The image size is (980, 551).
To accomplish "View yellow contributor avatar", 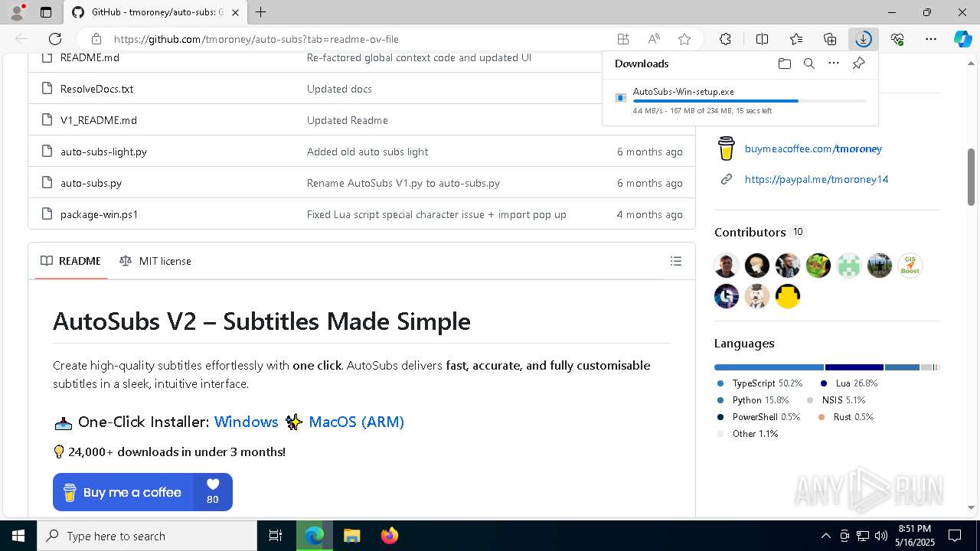I will click(x=788, y=296).
